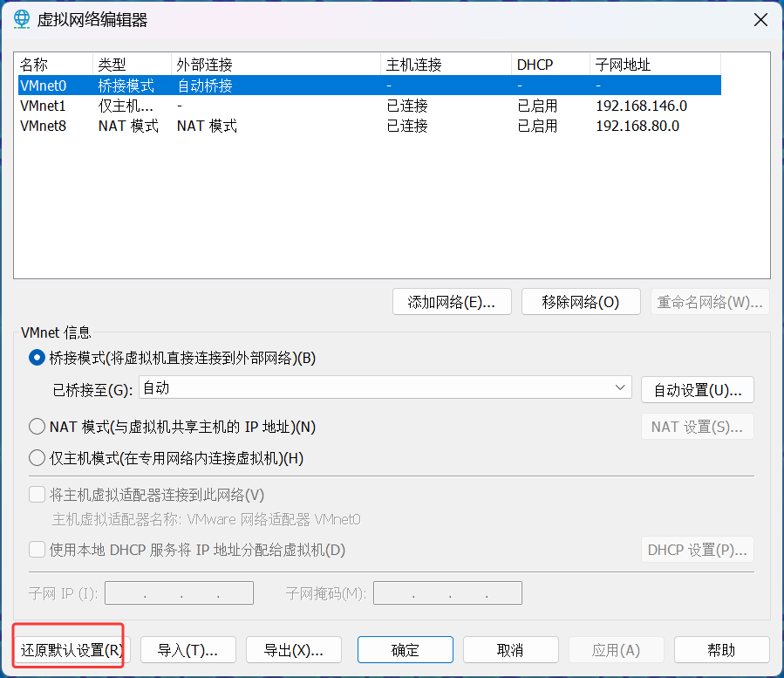
Task: Click the 子网地址 column header
Action: tap(656, 65)
